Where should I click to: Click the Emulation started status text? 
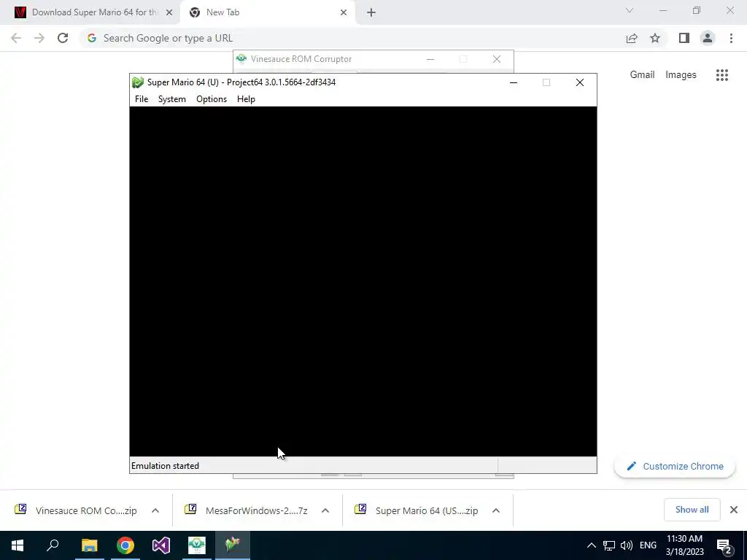166,466
